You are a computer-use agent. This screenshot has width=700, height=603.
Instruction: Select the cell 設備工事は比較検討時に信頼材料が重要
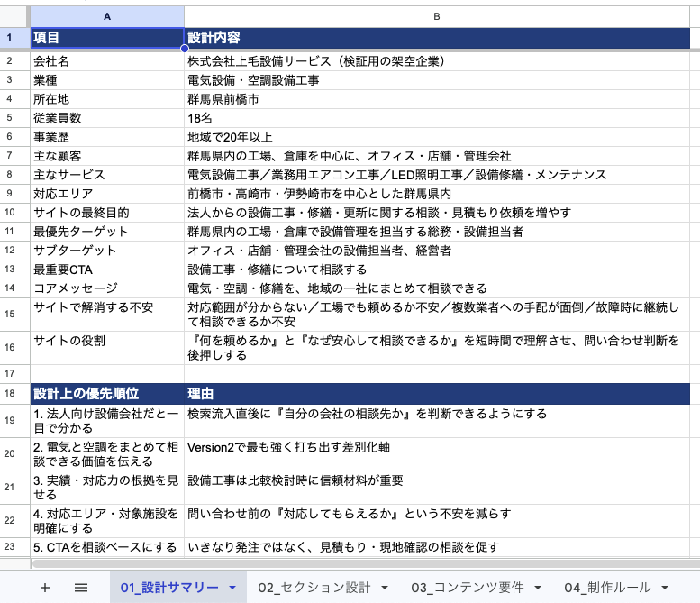pyautogui.click(x=437, y=488)
